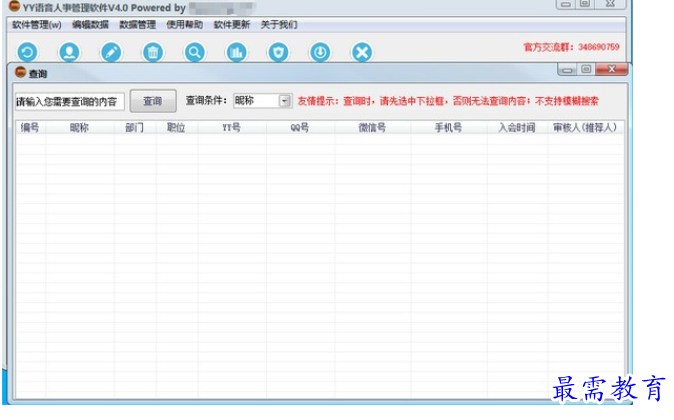Open the 关于我们 menu
Viewport: 674px width, 420px height.
pos(279,25)
